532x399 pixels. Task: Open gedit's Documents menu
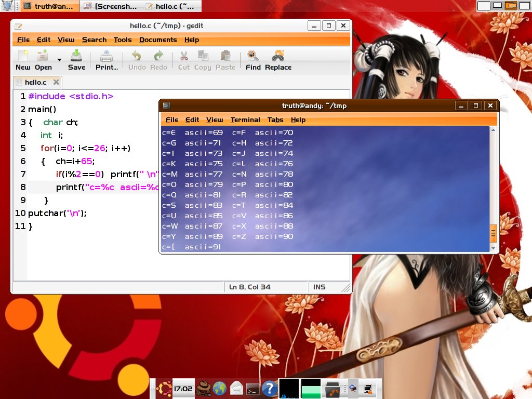click(x=158, y=39)
